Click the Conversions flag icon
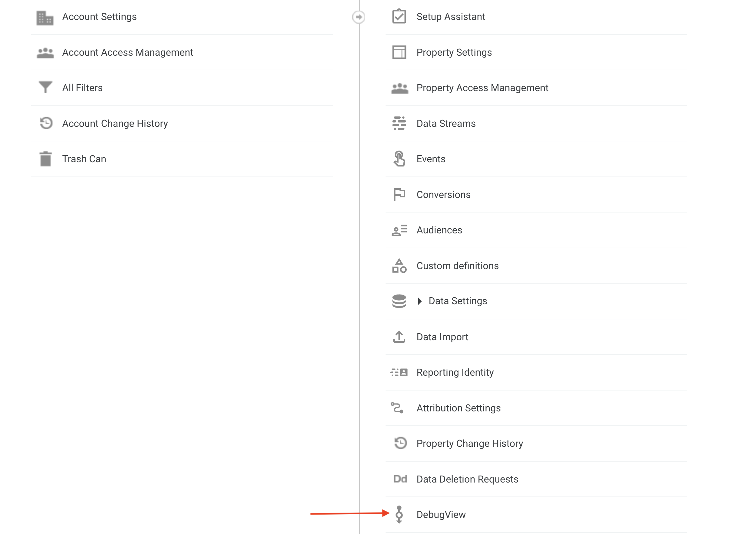Image resolution: width=756 pixels, height=534 pixels. (x=399, y=194)
